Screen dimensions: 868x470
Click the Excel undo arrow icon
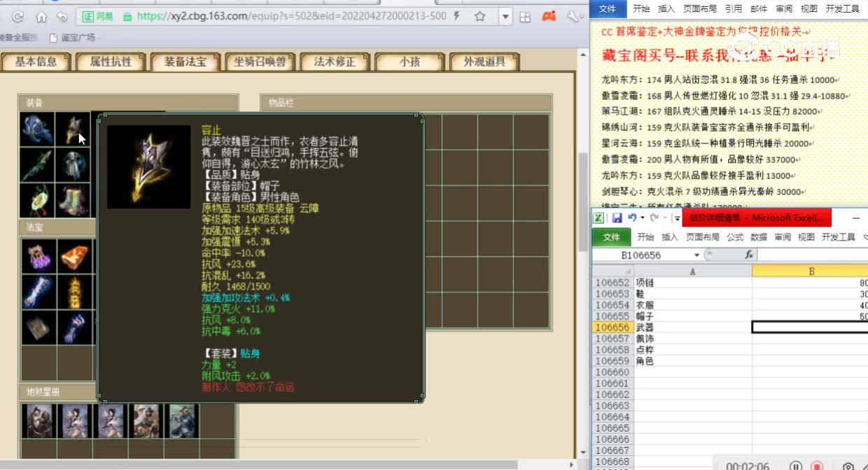(632, 218)
